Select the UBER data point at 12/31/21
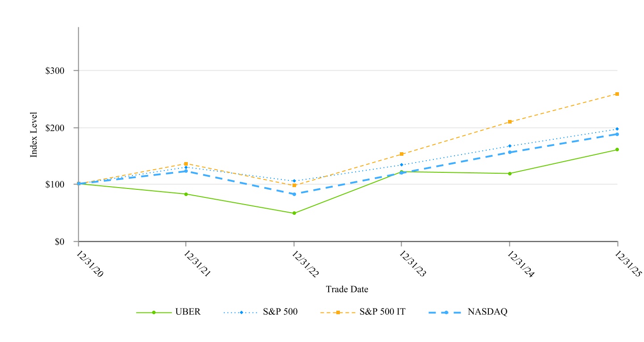 click(186, 194)
